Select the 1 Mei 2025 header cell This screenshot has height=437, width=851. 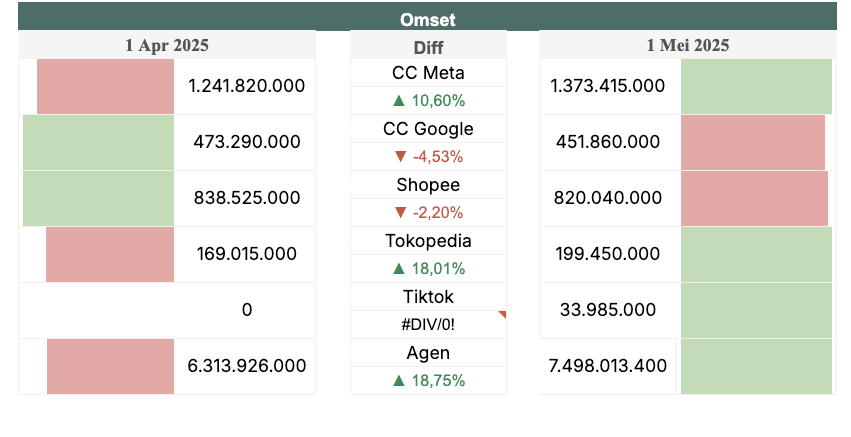(x=687, y=45)
